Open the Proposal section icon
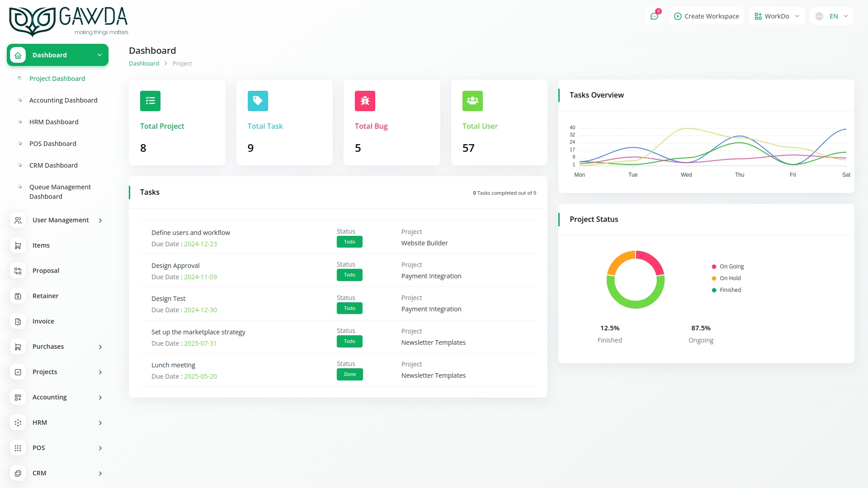 point(18,271)
